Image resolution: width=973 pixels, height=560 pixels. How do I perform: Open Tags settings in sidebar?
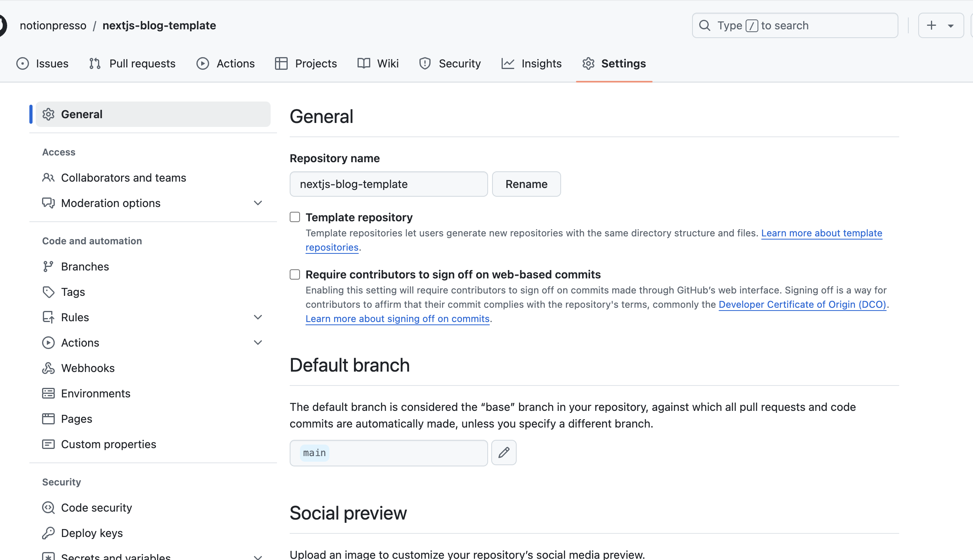(73, 292)
